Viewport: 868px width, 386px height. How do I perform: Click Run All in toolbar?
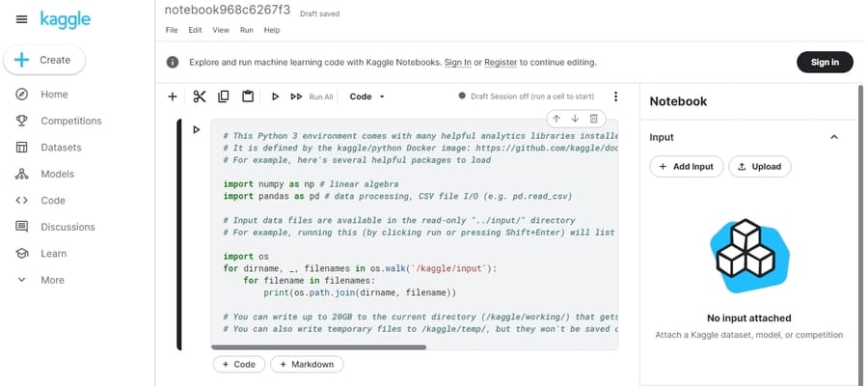coord(312,96)
